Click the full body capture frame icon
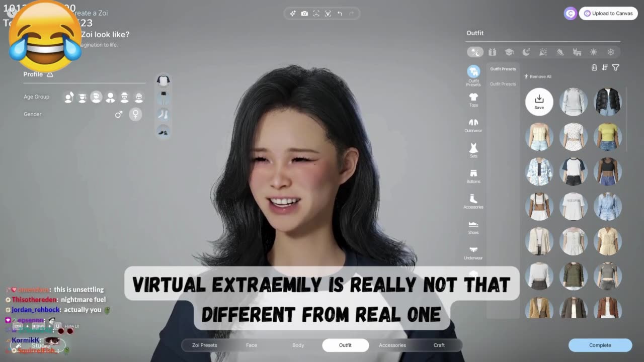This screenshot has height=362, width=644. tap(328, 14)
